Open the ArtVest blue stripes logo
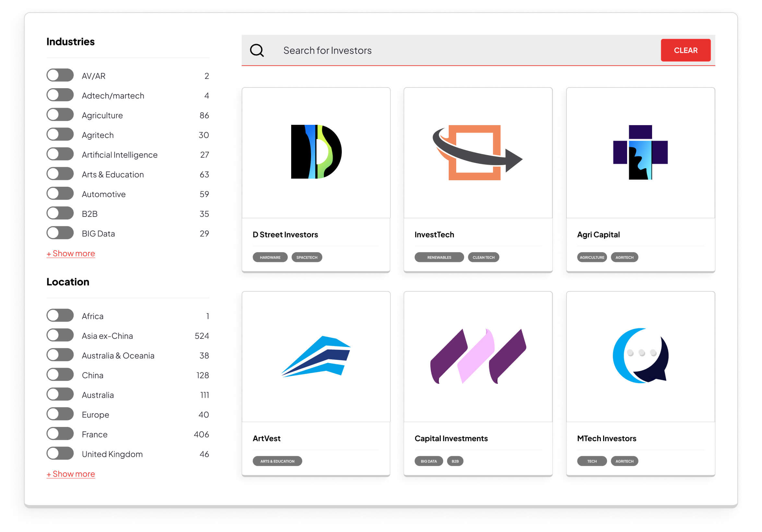The width and height of the screenshot is (762, 532). [316, 356]
